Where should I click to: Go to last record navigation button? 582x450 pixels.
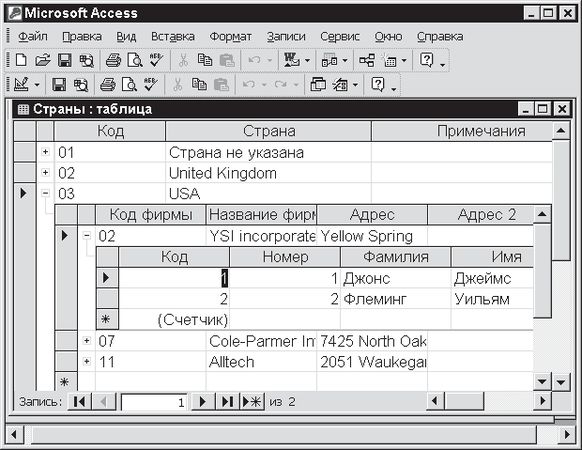click(227, 401)
